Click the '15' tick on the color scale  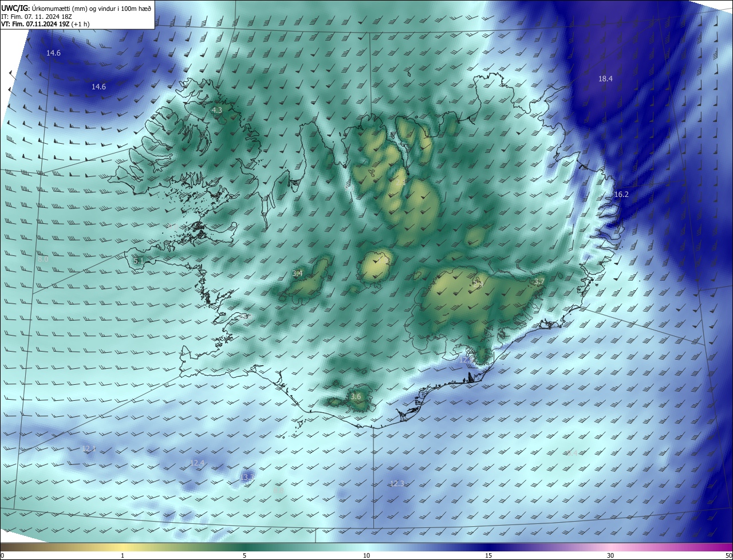pos(488,556)
